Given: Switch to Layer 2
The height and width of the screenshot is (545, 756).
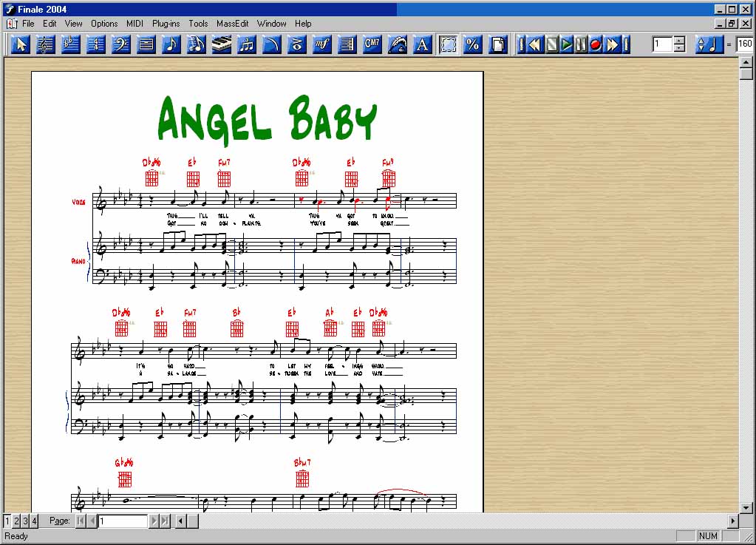Looking at the screenshot, I should pos(16,521).
